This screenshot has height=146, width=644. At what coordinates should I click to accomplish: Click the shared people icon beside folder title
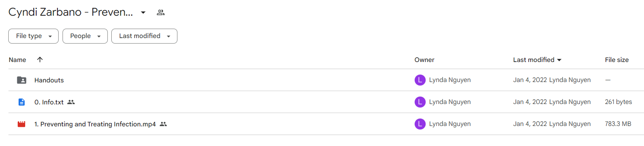point(161,13)
